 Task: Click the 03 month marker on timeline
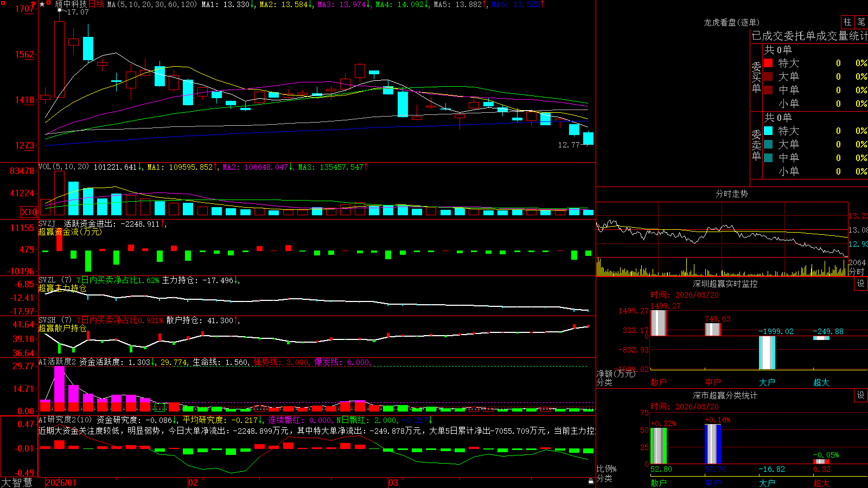click(x=393, y=483)
